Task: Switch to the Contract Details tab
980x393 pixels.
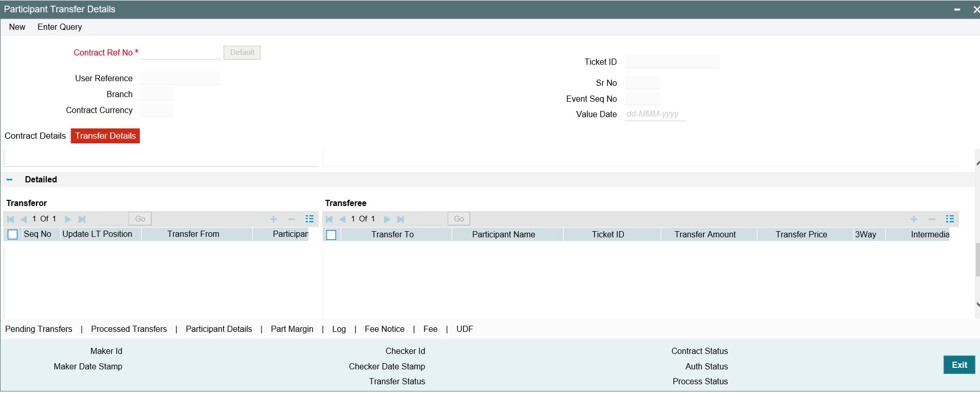Action: click(x=35, y=136)
